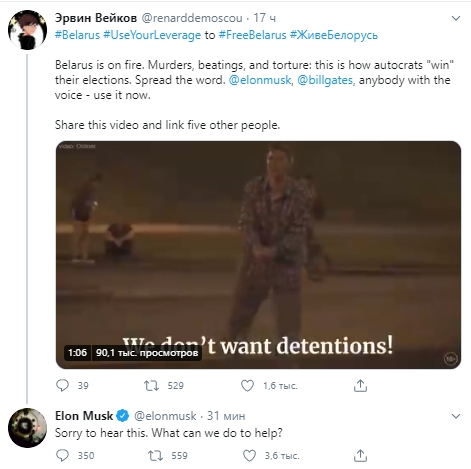This screenshot has width=471, height=469.
Task: Share the Belarus video tweet
Action: (360, 386)
